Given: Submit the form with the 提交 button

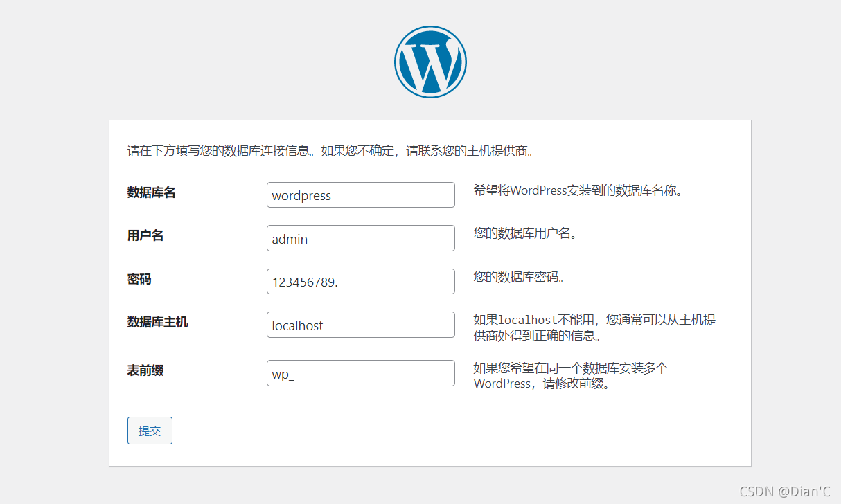Looking at the screenshot, I should click(x=150, y=431).
